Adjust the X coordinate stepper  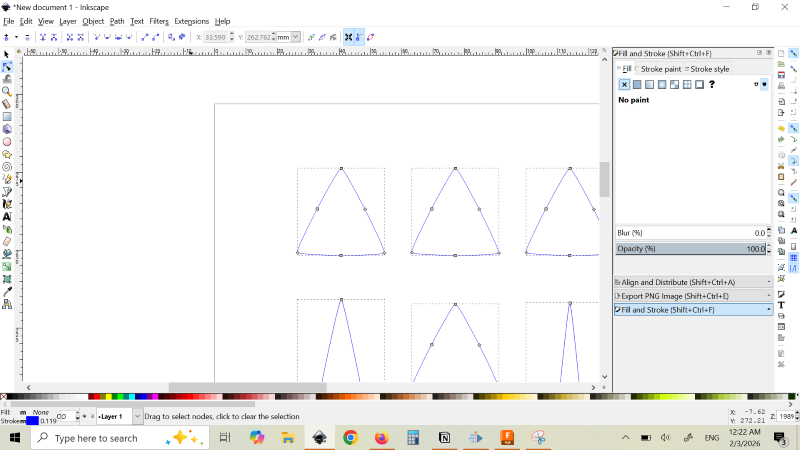(x=232, y=37)
